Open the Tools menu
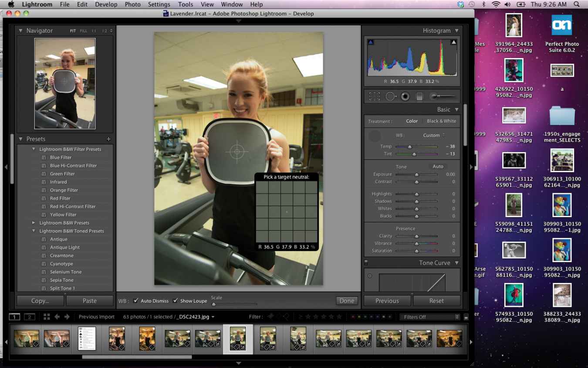Screen dimensions: 588x368 click(185, 4)
